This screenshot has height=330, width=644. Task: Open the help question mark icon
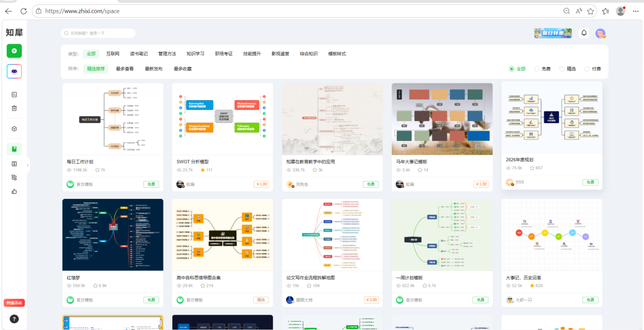pyautogui.click(x=14, y=319)
